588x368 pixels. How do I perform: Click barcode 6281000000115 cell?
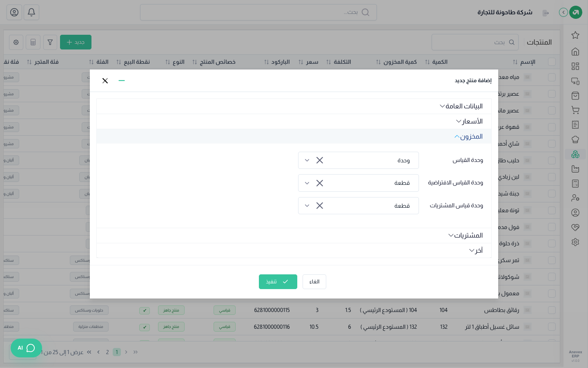272,310
